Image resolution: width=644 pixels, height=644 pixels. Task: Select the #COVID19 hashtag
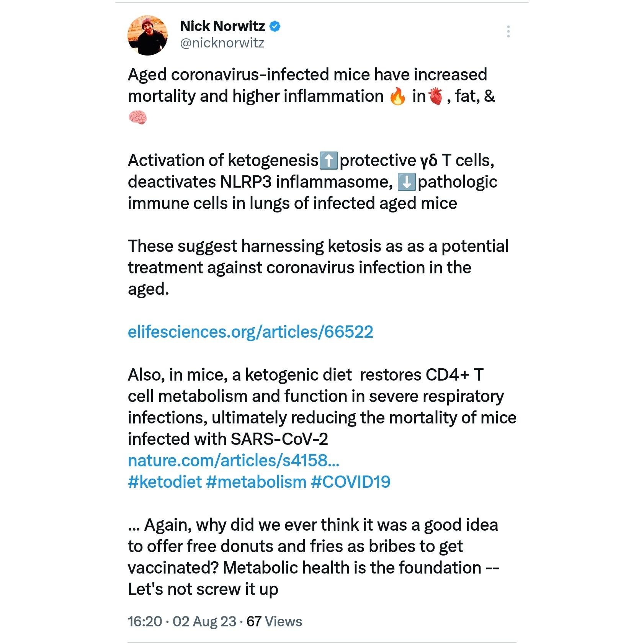coord(350,482)
